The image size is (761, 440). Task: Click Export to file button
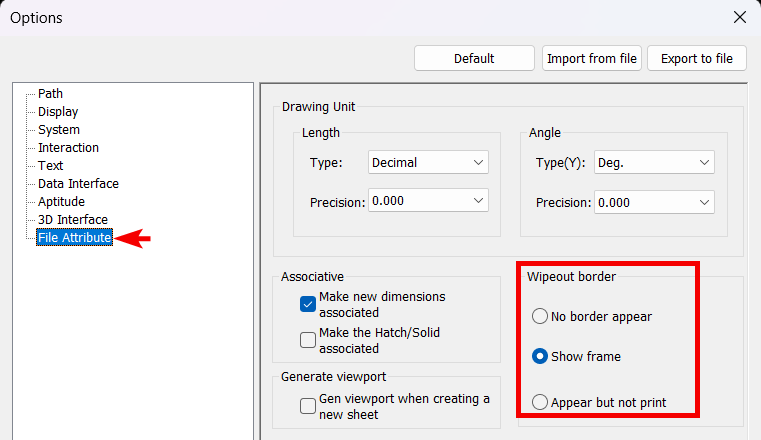696,59
